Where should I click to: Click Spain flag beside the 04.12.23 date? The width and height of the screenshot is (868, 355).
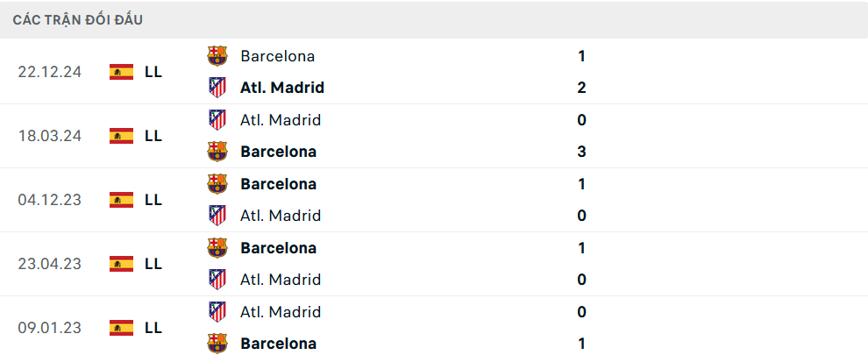pos(121,200)
